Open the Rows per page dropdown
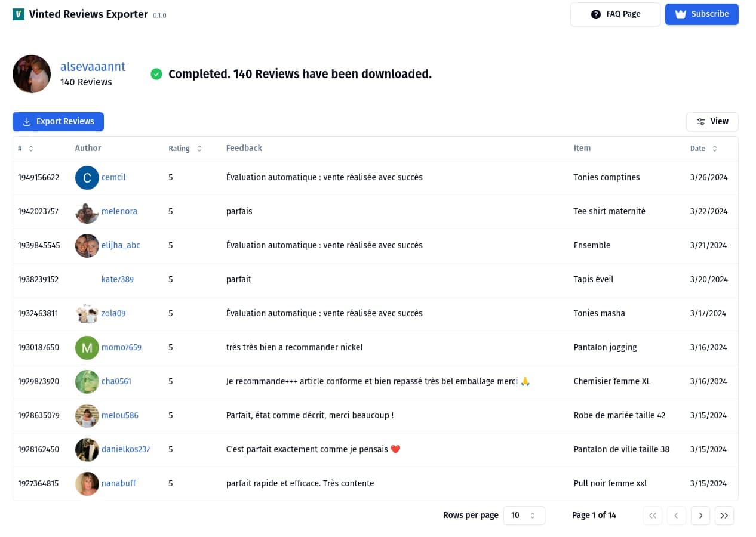This screenshot has width=756, height=537. (x=524, y=516)
